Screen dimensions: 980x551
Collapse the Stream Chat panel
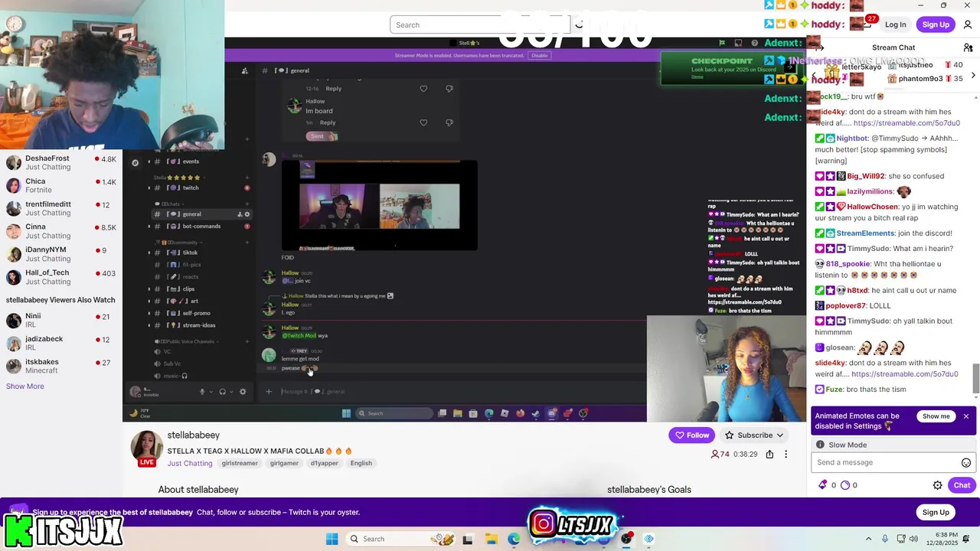tap(820, 47)
